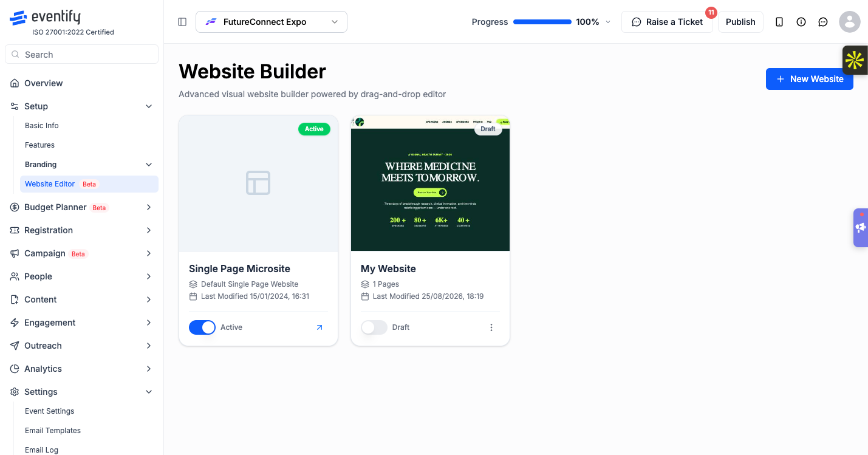Collapse the sidebar with the panel icon

[x=182, y=22]
